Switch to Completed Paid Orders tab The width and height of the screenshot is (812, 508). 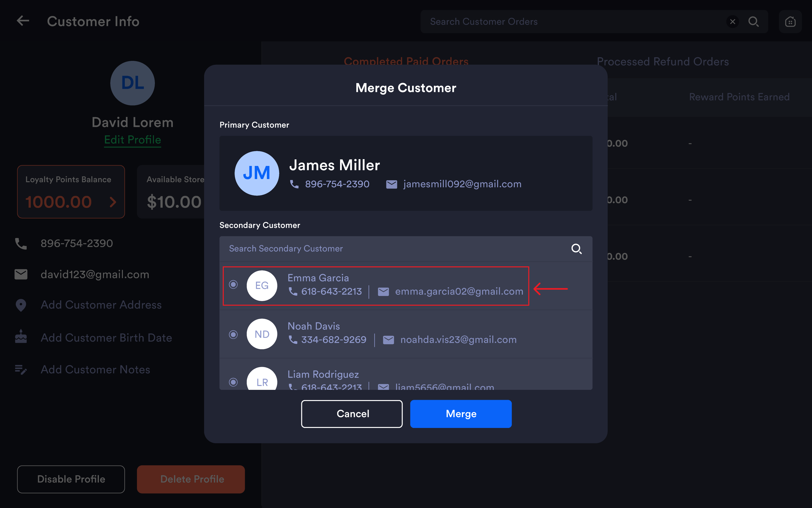[x=406, y=61]
